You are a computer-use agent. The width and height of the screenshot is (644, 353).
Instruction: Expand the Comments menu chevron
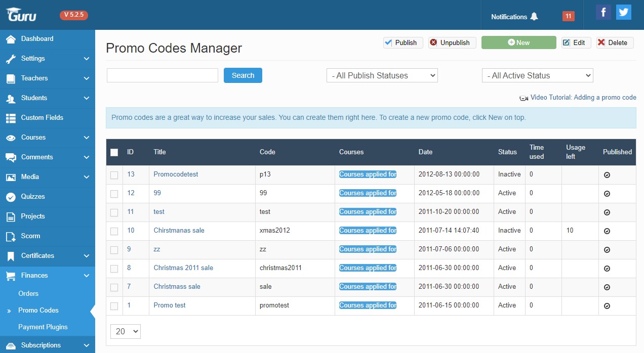(x=87, y=157)
